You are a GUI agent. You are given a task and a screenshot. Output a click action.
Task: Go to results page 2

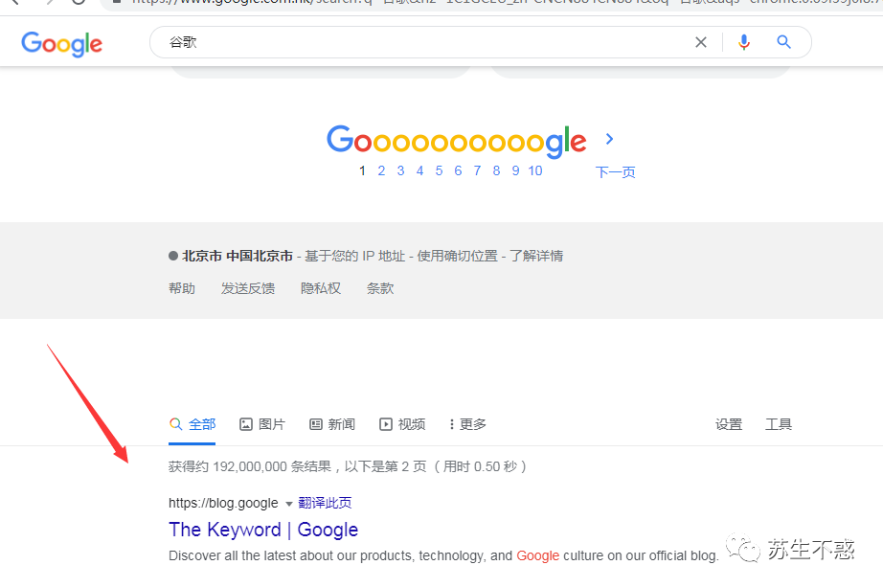coord(381,170)
